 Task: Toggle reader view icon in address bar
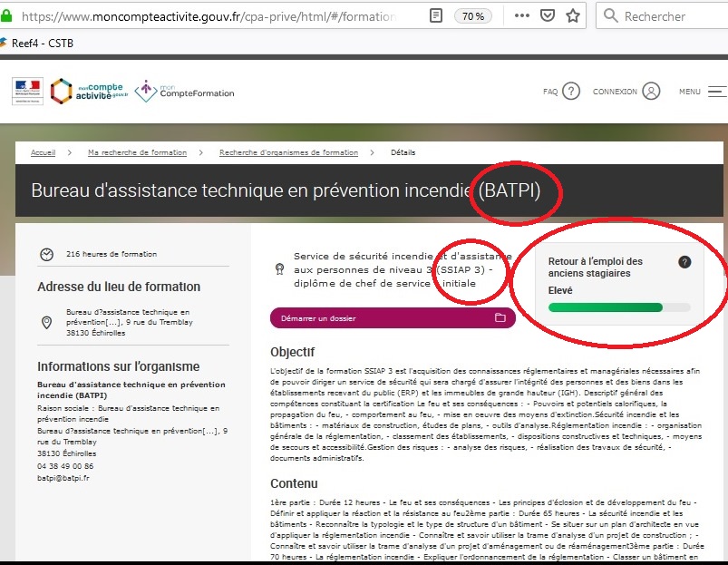pyautogui.click(x=435, y=15)
